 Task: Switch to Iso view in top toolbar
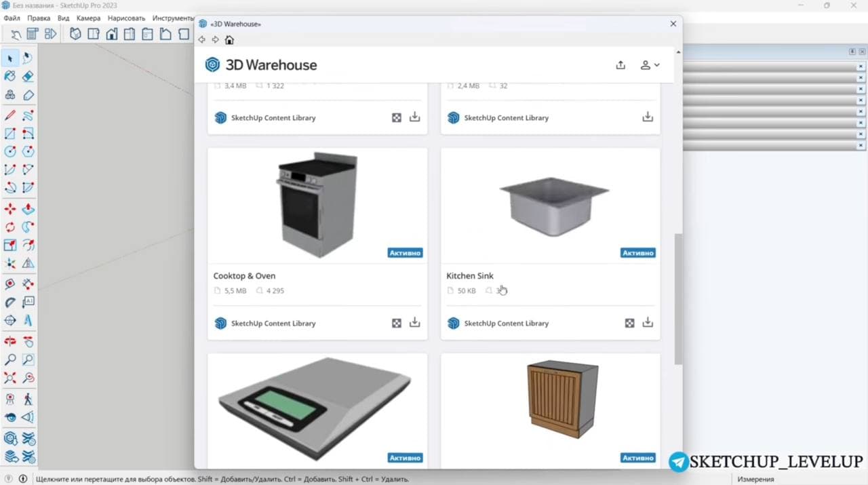75,34
